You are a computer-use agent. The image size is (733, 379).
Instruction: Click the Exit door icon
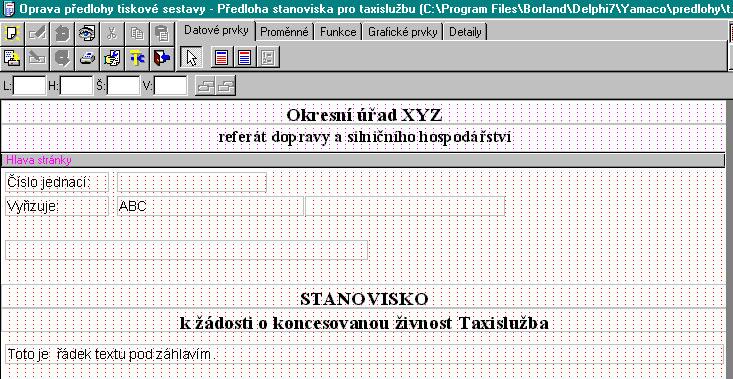(162, 58)
